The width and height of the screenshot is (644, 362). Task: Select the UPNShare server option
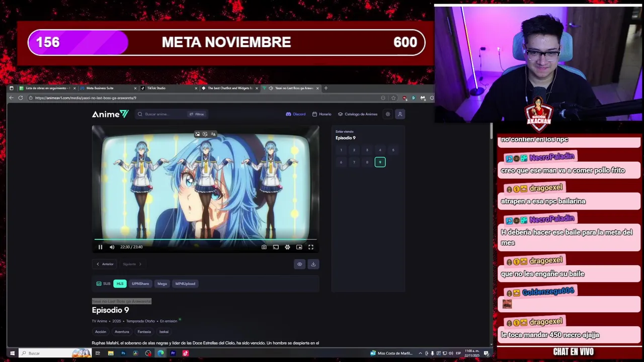[x=140, y=284]
